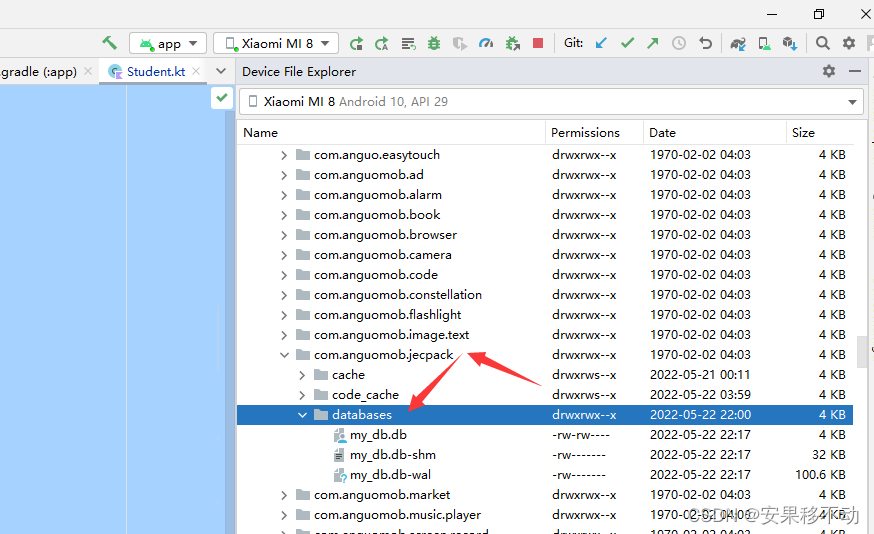
Task: Close the gradle (:app) tab
Action: coord(88,71)
